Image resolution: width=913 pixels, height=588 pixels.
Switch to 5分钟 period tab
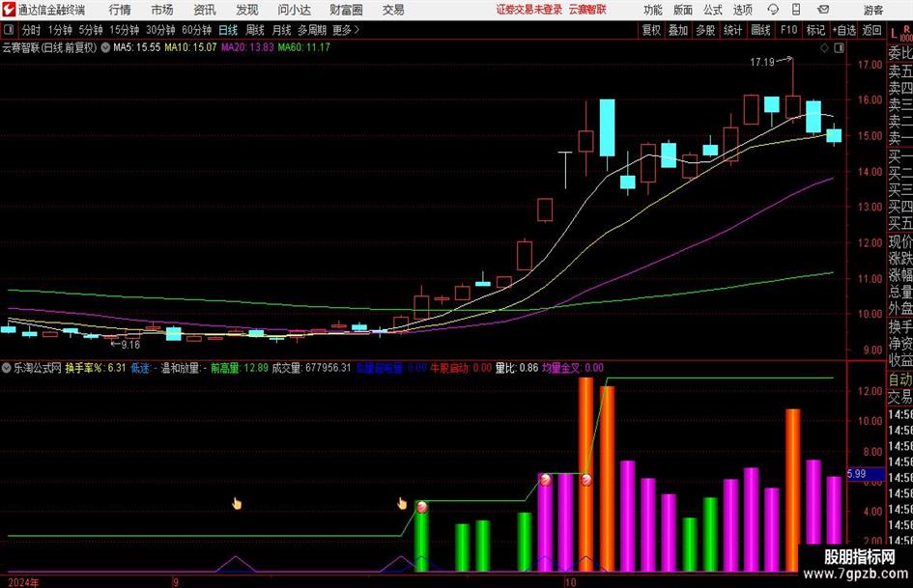tap(91, 30)
